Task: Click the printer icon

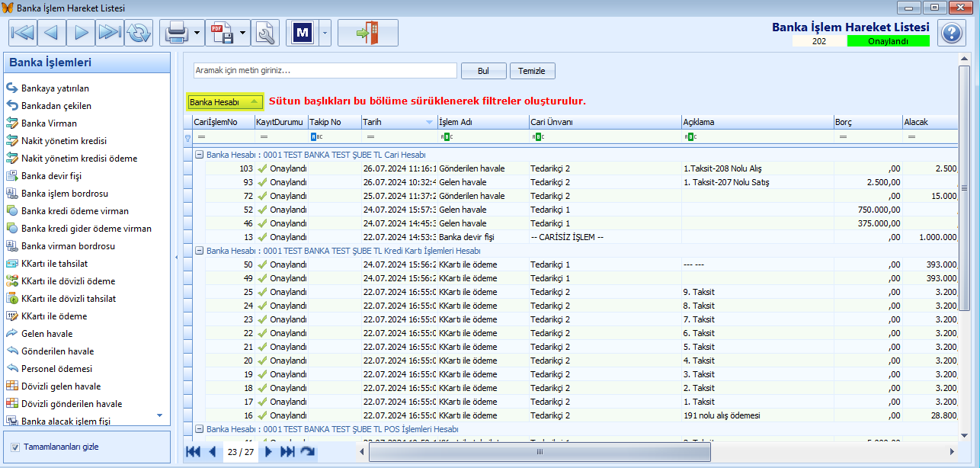Action: [x=176, y=33]
